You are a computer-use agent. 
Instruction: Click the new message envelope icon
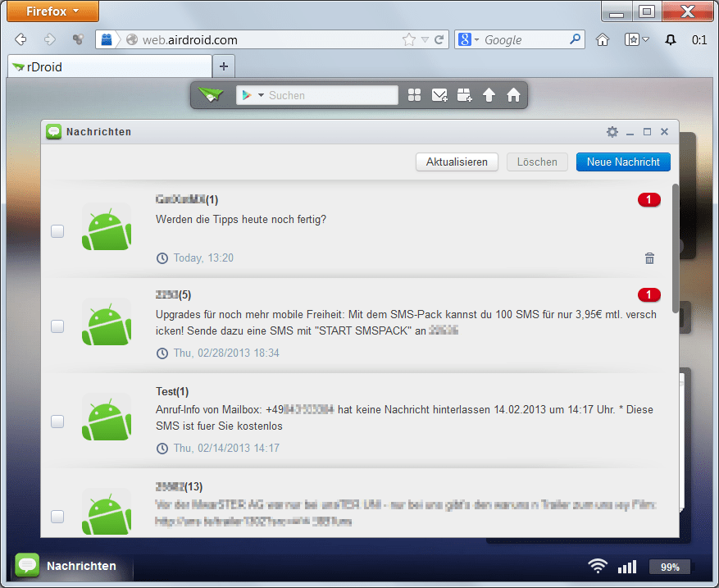click(439, 95)
